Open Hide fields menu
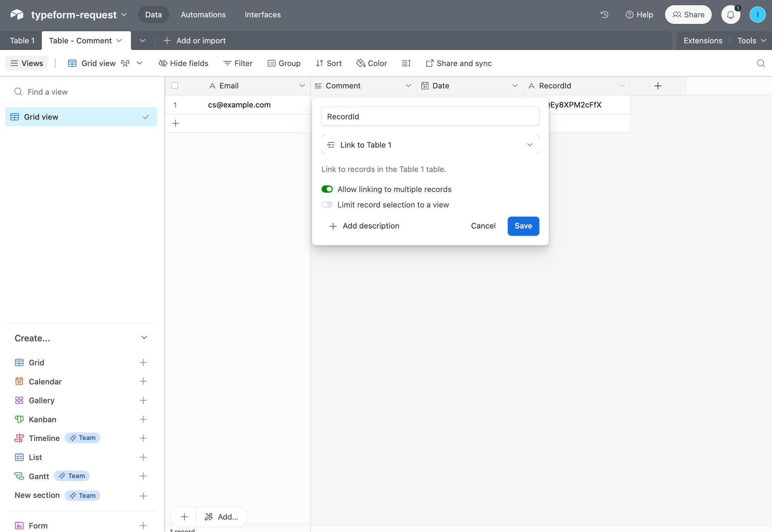 click(183, 63)
